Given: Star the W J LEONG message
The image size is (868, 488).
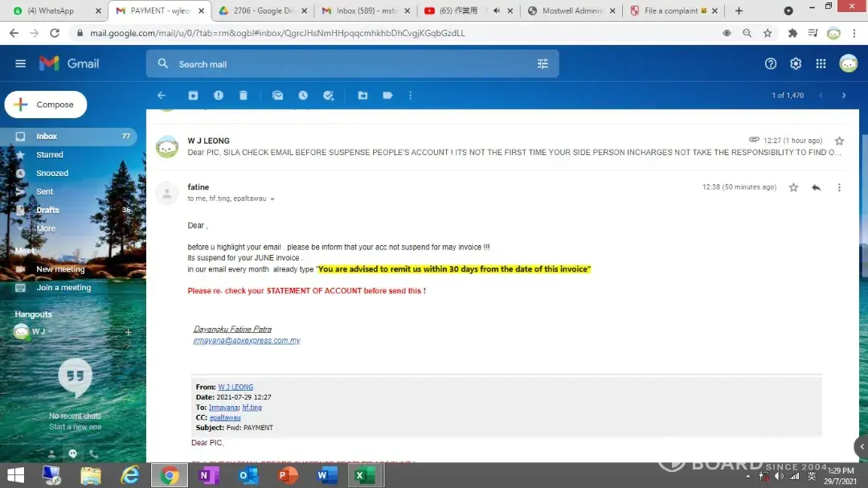Looking at the screenshot, I should coord(839,141).
